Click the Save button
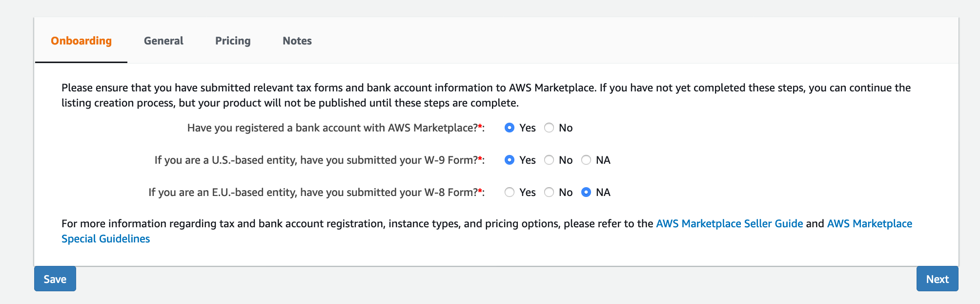 pos(55,279)
